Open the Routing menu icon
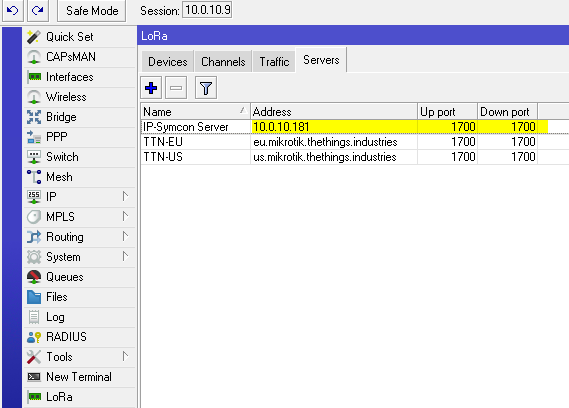The image size is (569, 408). coord(34,237)
